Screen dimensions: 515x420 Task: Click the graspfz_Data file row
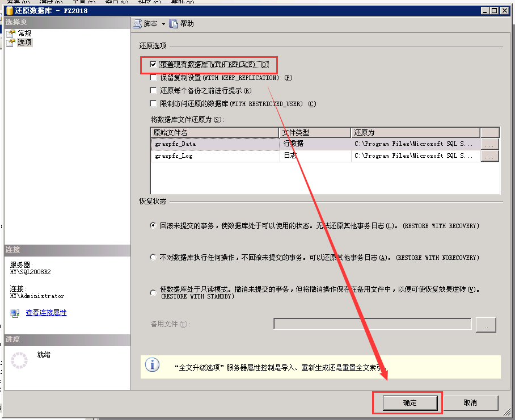click(x=325, y=144)
